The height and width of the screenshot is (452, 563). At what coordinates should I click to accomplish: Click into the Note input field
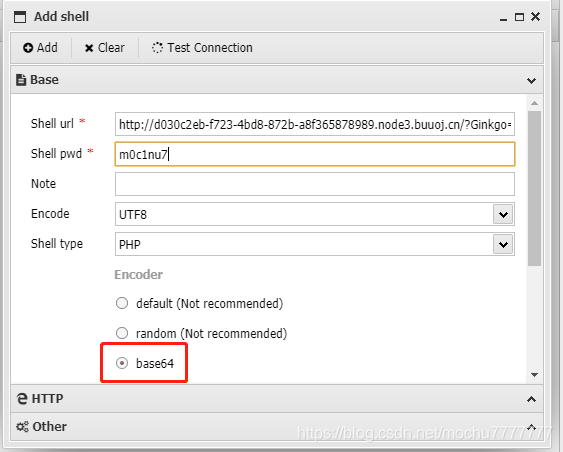pos(315,184)
